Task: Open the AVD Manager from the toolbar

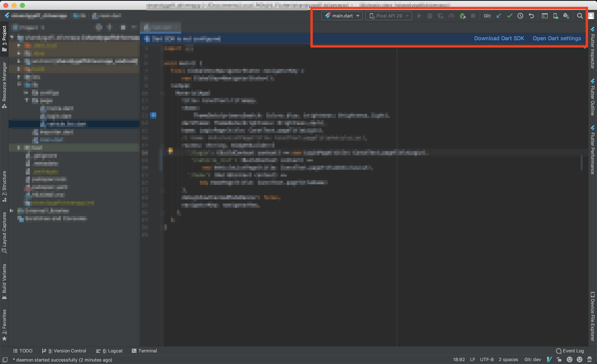Action: (x=555, y=16)
